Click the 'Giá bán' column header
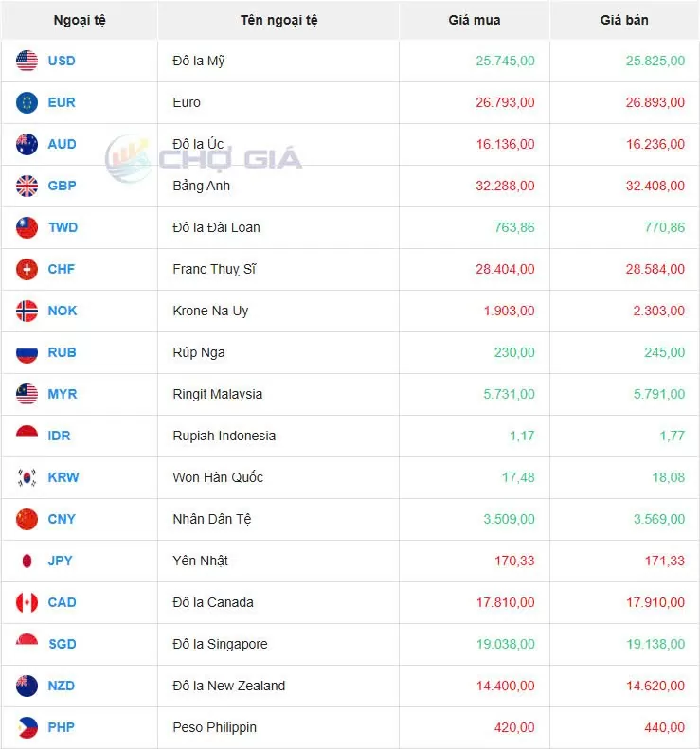Viewport: 700px width, 749px height. (624, 20)
